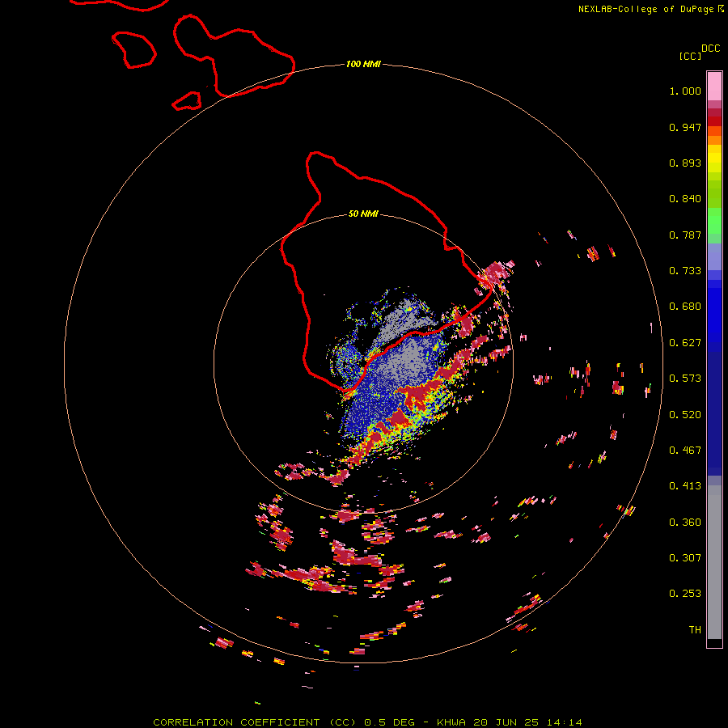Viewport: 728px width, 728px height.
Task: Select the 0.627 color scale value
Action: [x=685, y=343]
